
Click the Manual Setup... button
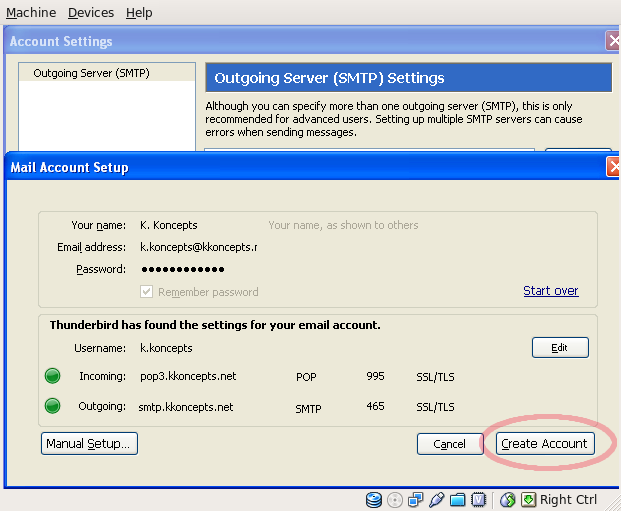[89, 444]
